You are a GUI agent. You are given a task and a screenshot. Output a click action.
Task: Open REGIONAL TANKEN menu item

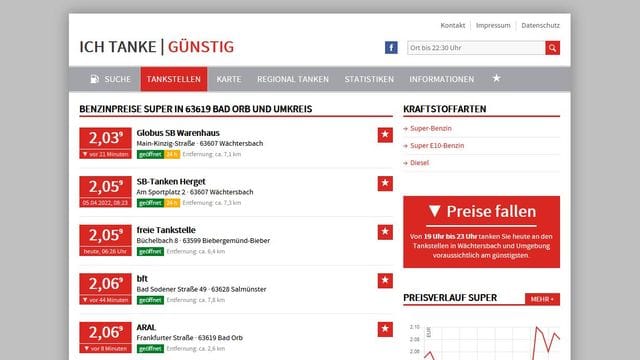coord(293,79)
